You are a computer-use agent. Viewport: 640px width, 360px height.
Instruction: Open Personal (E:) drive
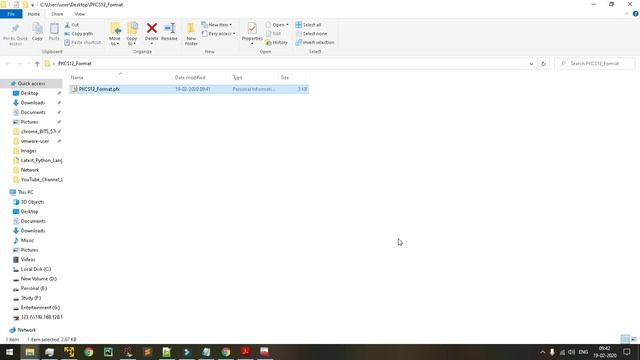tap(33, 289)
